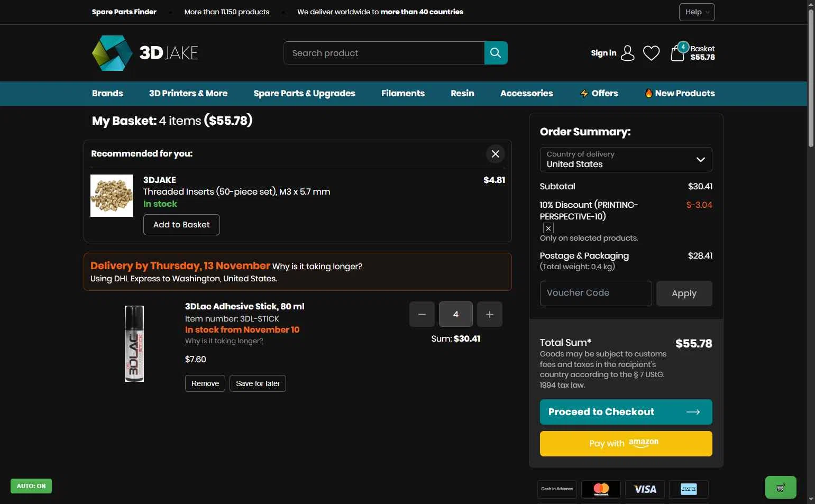Open the Sign in user icon
Viewport: 815px width, 504px height.
pyautogui.click(x=627, y=53)
